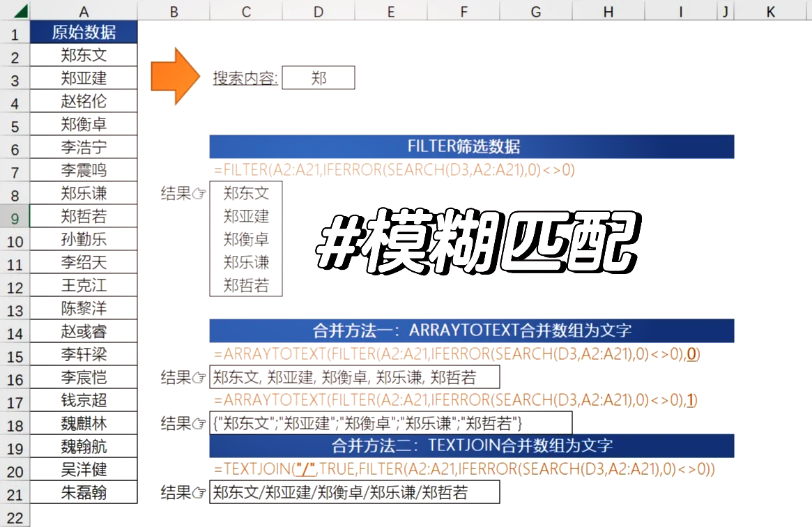
Task: Click the 合并方法一 ARRAYTOTEXT banner
Action: (472, 331)
